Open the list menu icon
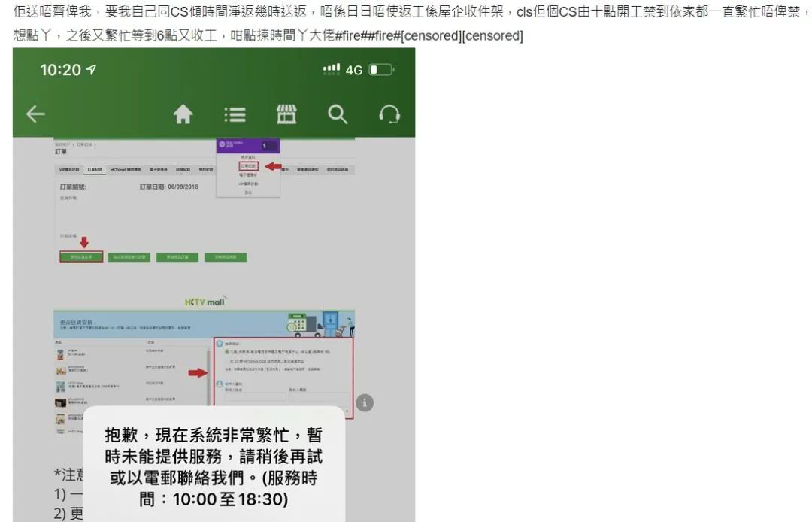 coord(235,114)
